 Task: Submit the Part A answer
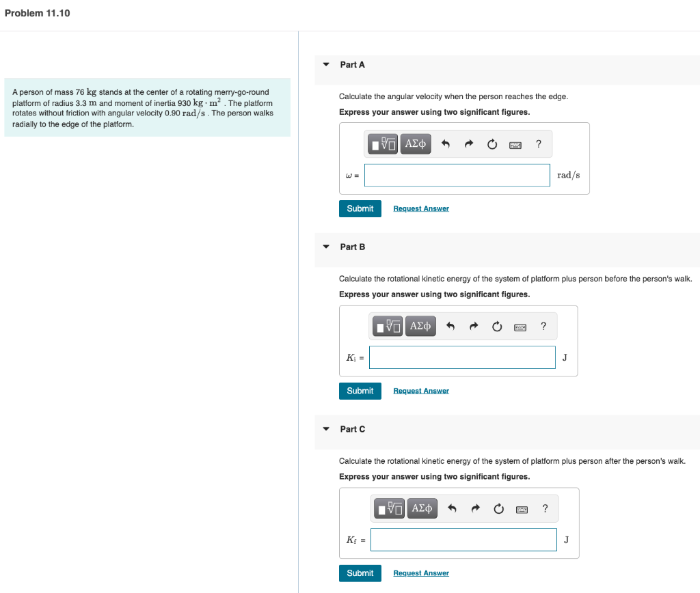[x=360, y=208]
